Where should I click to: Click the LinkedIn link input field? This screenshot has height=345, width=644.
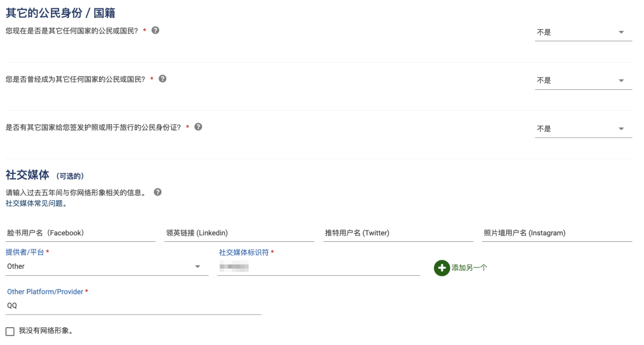pyautogui.click(x=239, y=234)
